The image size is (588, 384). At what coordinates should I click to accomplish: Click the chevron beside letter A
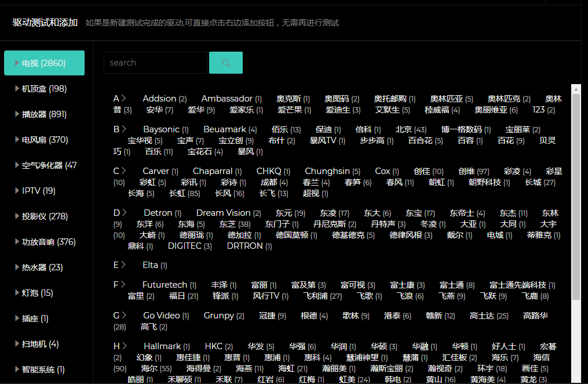(123, 99)
